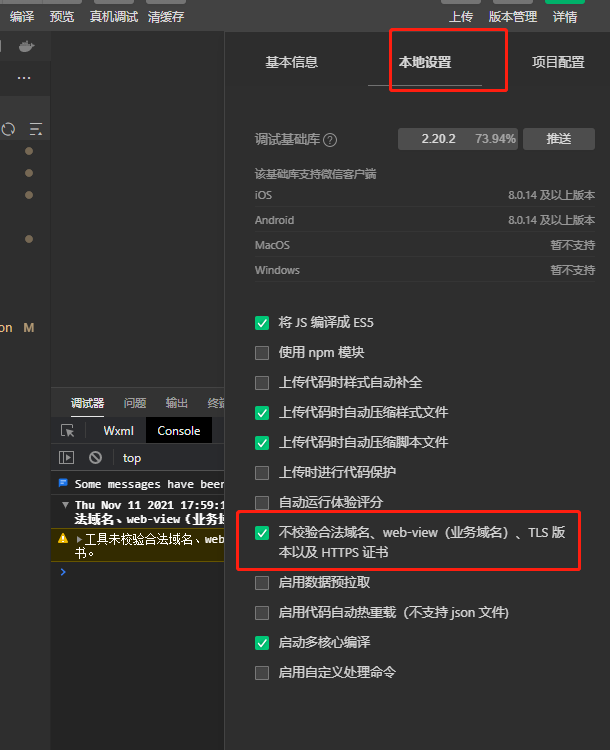
Task: Click 上传 in the top toolbar
Action: click(x=461, y=17)
